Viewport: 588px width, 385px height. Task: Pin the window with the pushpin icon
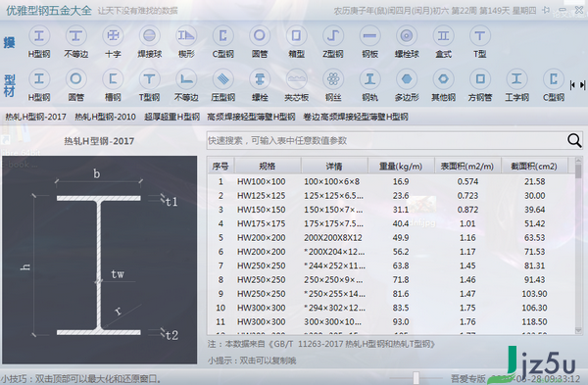pyautogui.click(x=546, y=10)
